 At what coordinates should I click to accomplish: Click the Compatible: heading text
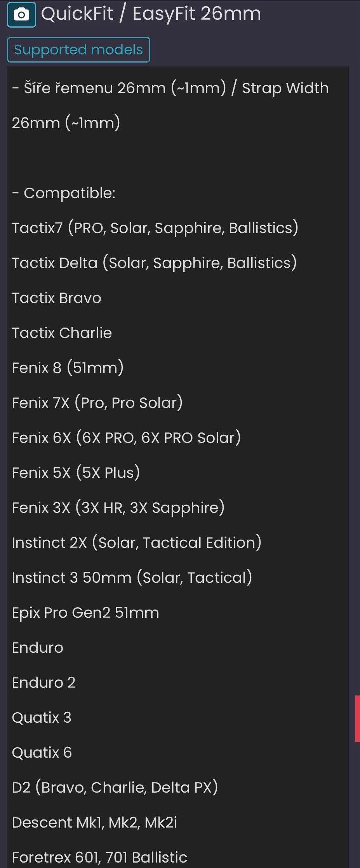(64, 193)
